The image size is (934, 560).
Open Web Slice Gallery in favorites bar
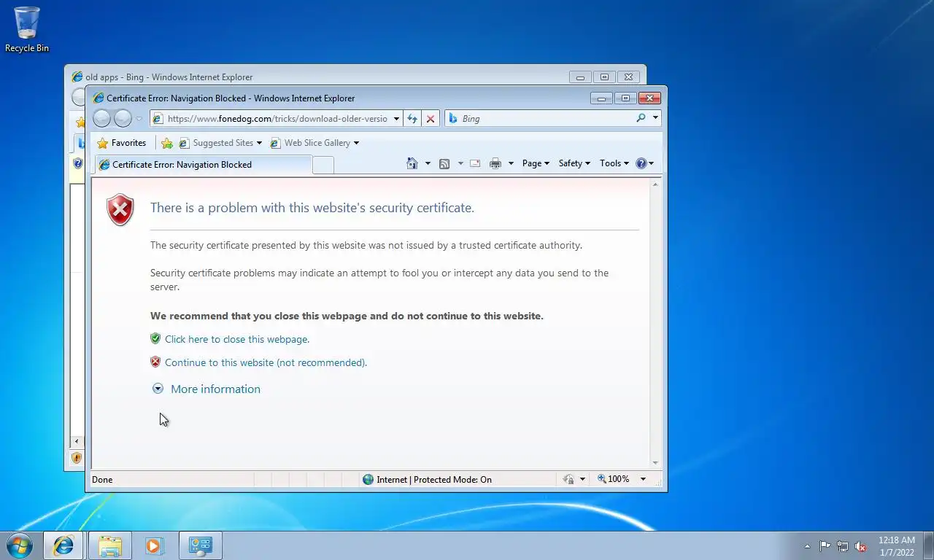pyautogui.click(x=314, y=143)
